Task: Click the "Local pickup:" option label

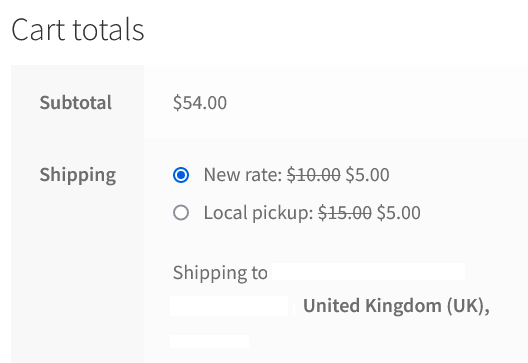Action: pos(259,213)
